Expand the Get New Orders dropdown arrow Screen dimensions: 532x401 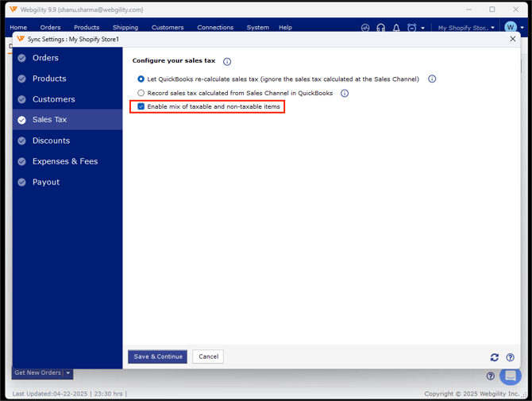pyautogui.click(x=68, y=372)
